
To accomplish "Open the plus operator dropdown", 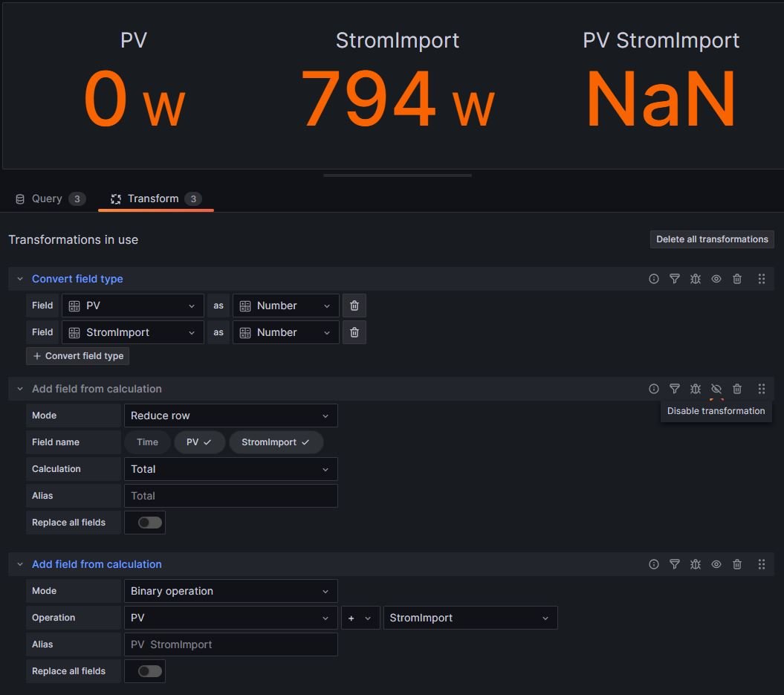I will point(360,618).
